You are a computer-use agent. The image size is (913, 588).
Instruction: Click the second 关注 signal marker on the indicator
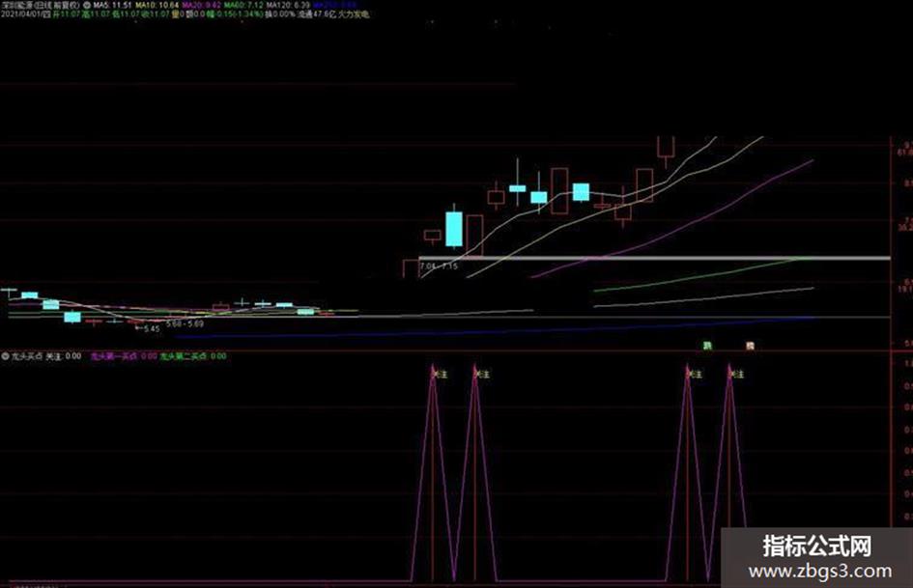pyautogui.click(x=481, y=374)
